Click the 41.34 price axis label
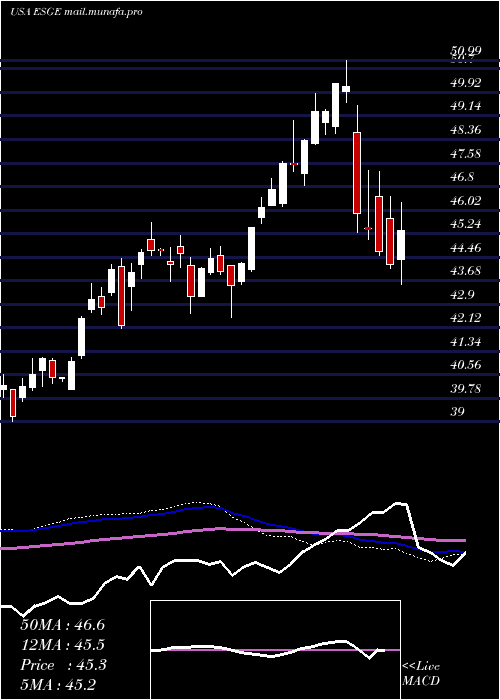 466,342
